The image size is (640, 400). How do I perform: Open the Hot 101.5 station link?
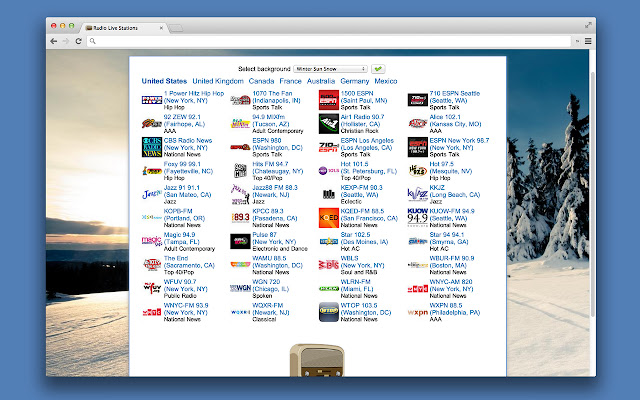[369, 167]
